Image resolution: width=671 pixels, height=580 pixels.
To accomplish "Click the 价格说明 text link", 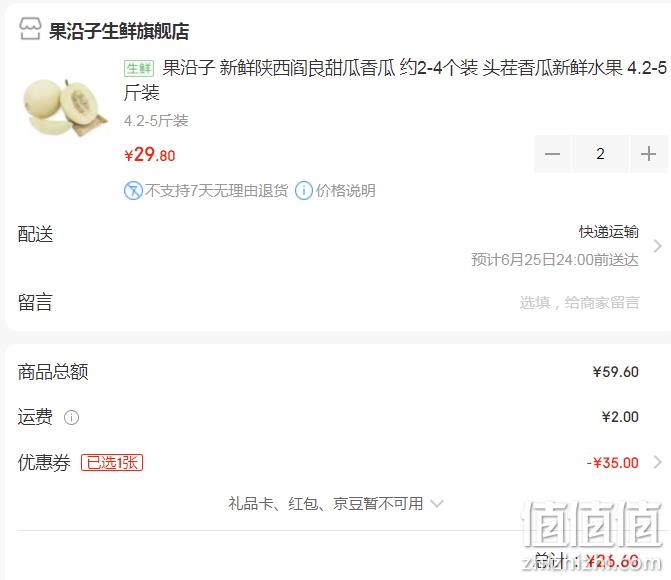I will click(346, 190).
